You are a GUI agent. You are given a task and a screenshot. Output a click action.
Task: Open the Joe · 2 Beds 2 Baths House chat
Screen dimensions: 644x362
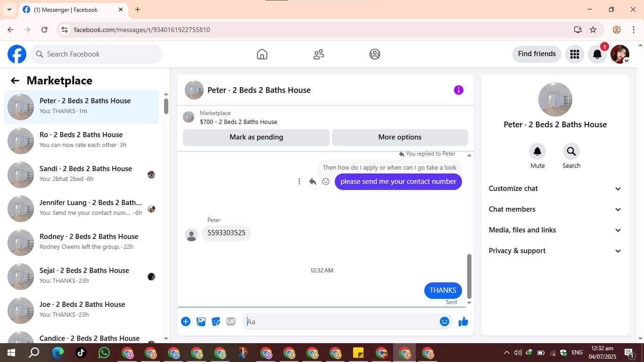click(82, 310)
